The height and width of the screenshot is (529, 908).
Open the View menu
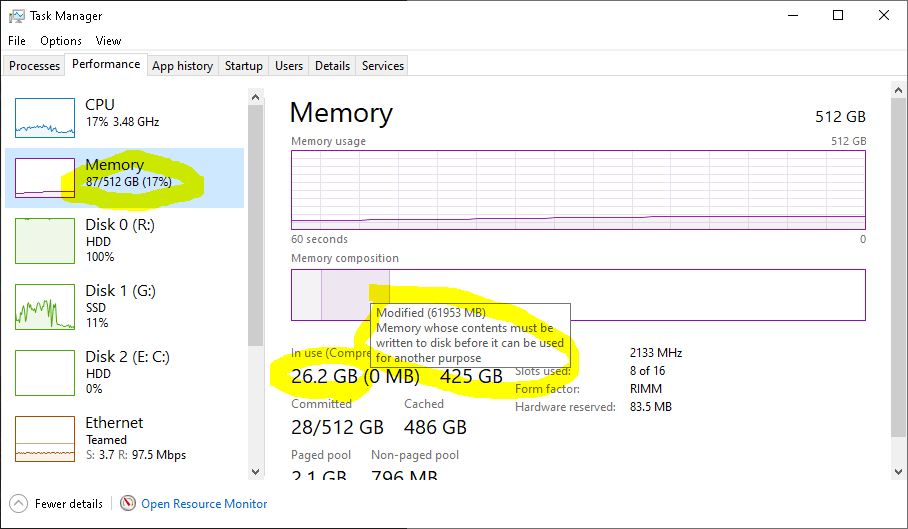point(108,41)
